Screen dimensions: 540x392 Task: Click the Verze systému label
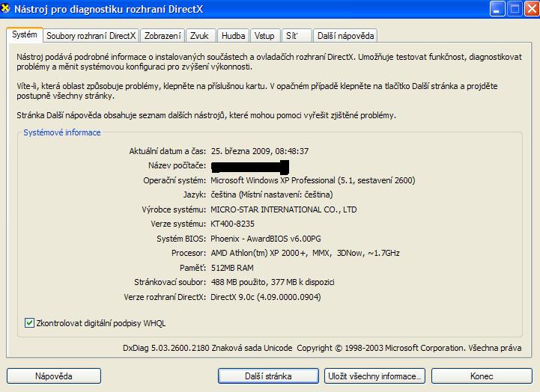pos(178,224)
